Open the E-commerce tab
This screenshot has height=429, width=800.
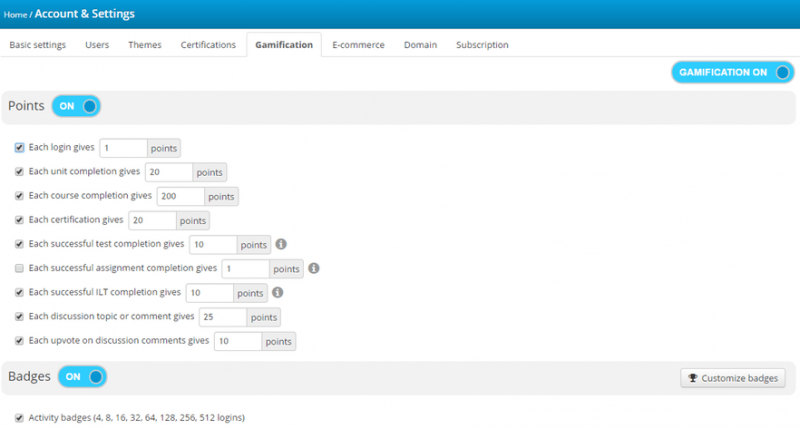(358, 45)
